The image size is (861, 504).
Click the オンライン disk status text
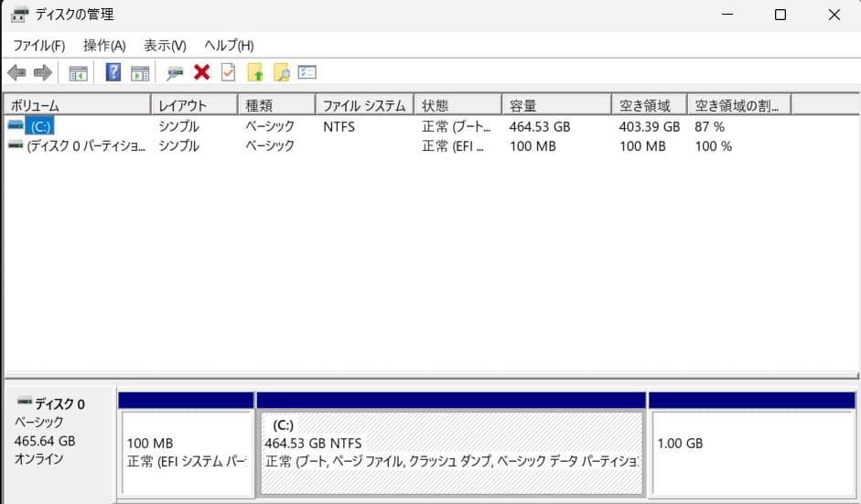coord(38,459)
